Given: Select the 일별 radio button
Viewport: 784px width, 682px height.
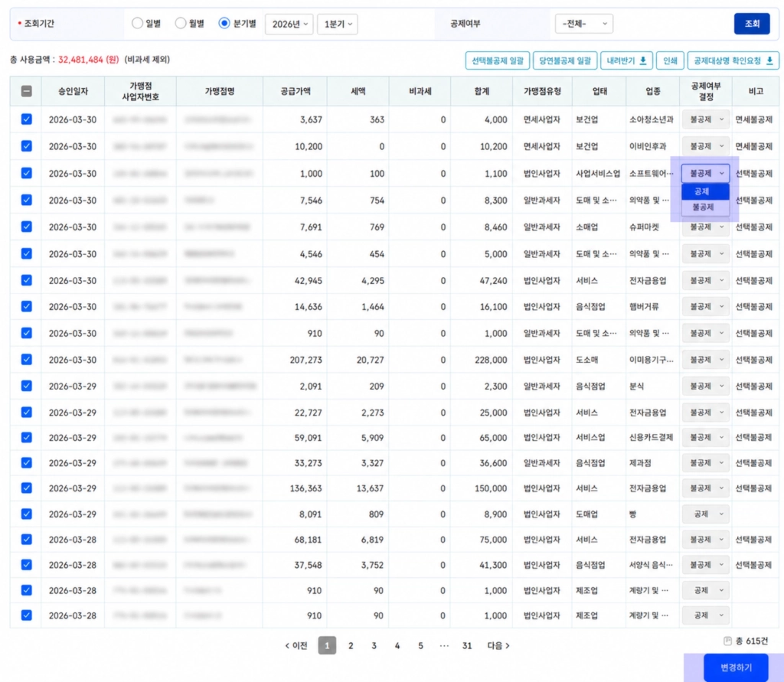Looking at the screenshot, I should pos(137,23).
